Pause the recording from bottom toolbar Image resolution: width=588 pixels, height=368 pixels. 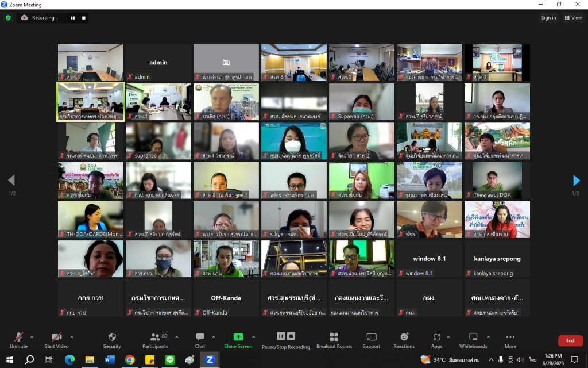(x=281, y=336)
